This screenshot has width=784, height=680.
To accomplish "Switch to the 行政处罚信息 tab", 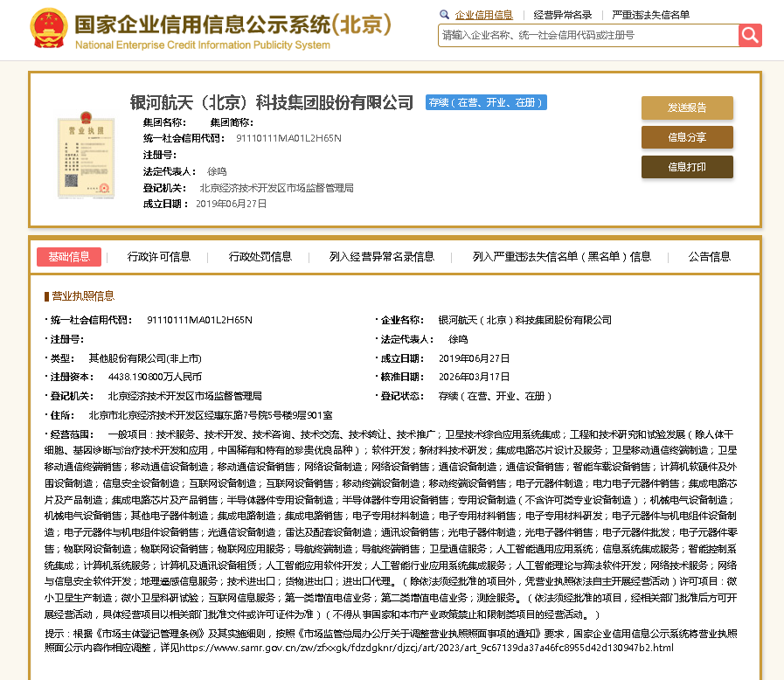I will pyautogui.click(x=260, y=256).
